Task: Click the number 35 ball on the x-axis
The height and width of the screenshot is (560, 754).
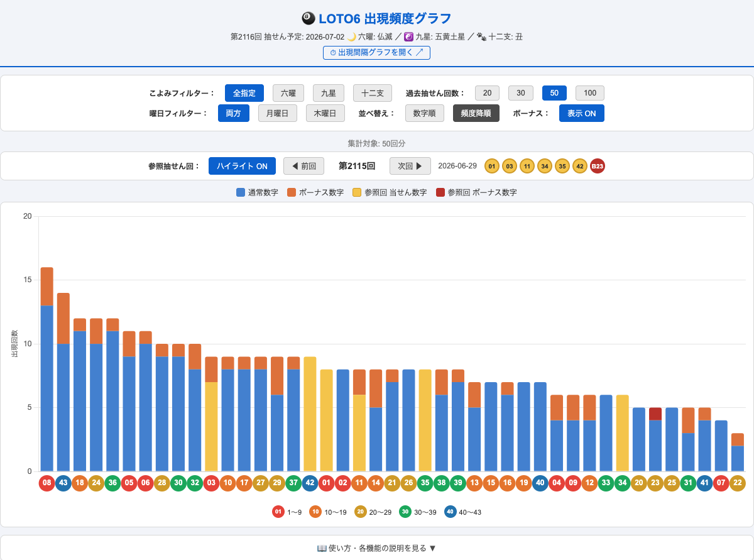Action: (425, 483)
